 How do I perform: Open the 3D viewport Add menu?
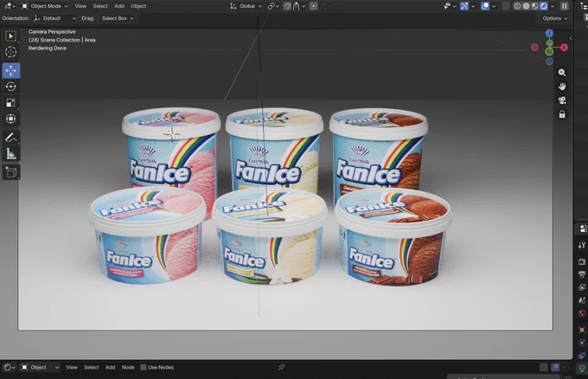pyautogui.click(x=119, y=6)
